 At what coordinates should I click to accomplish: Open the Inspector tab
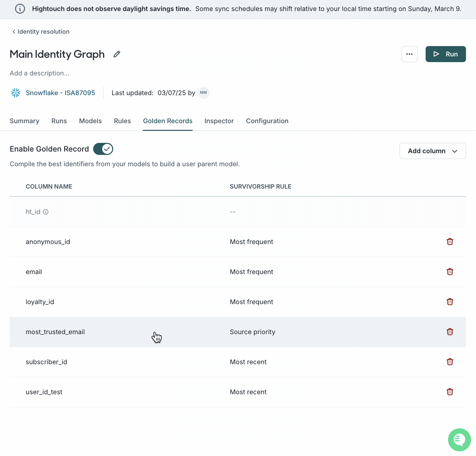tap(219, 121)
